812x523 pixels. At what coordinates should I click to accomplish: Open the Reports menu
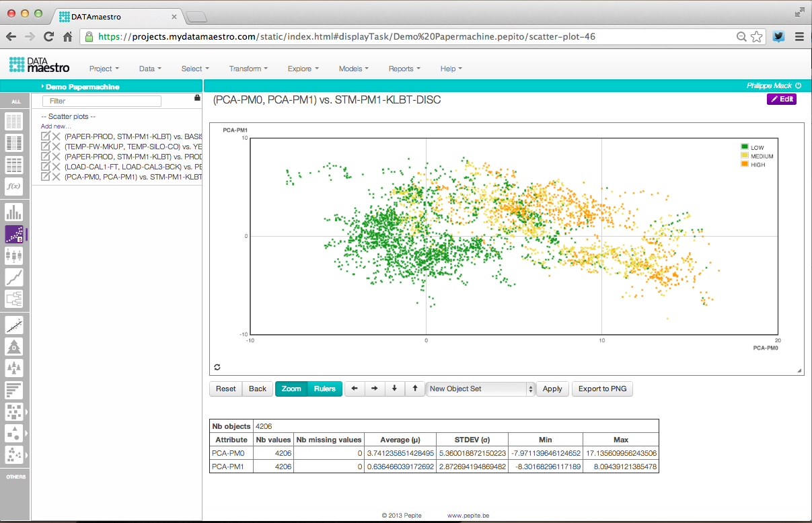coord(404,69)
